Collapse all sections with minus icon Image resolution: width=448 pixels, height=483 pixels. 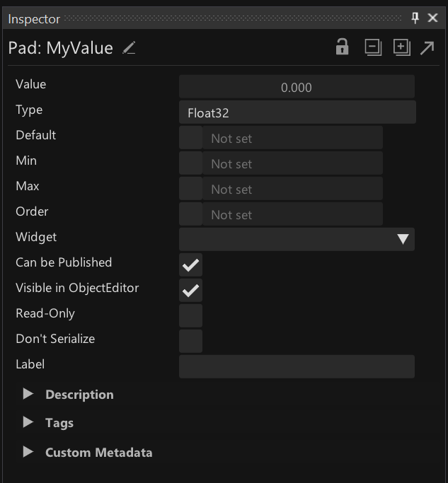pyautogui.click(x=373, y=47)
